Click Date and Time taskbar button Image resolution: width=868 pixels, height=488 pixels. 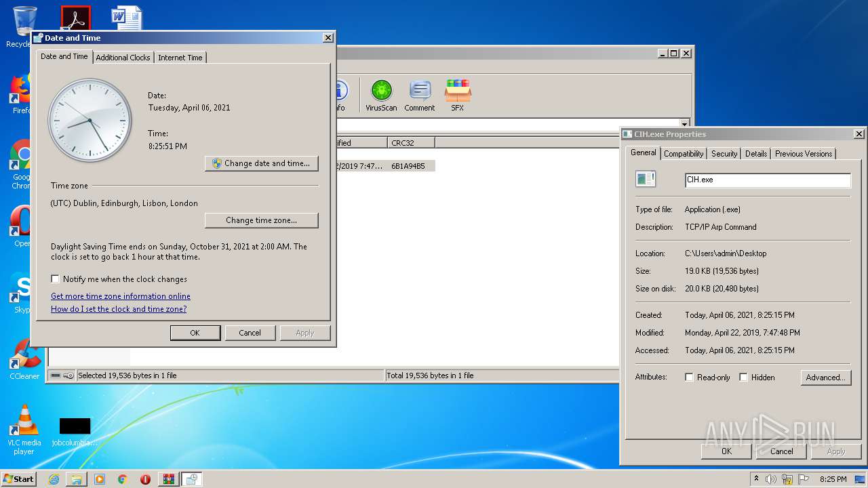click(x=192, y=479)
